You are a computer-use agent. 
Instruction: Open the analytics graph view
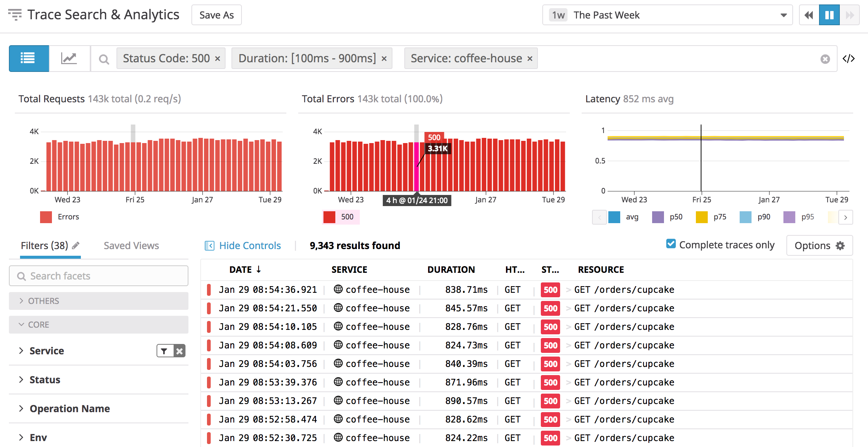click(x=69, y=58)
